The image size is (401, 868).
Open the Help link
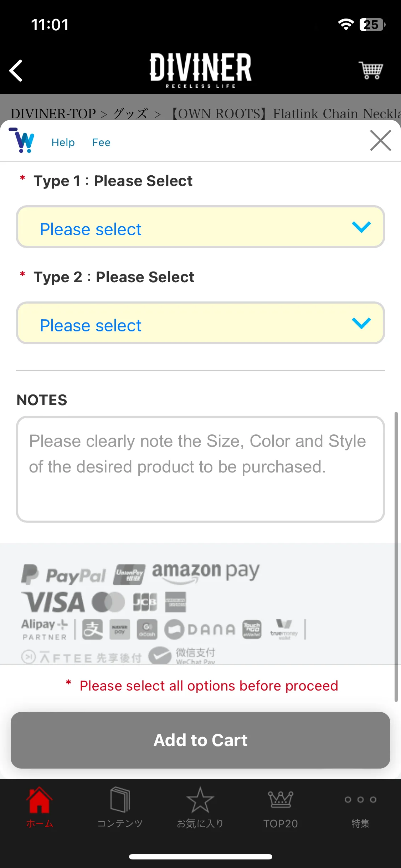(x=63, y=143)
